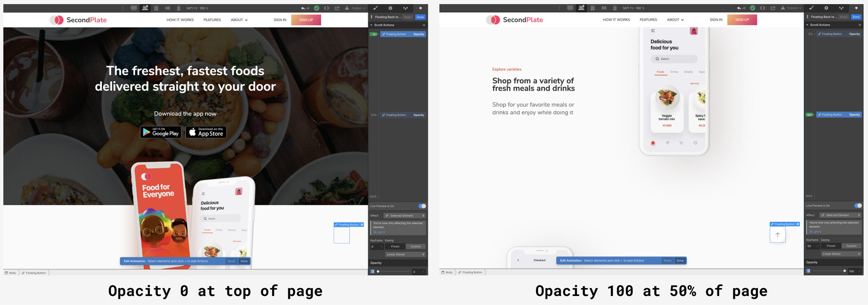
Task: Click Google Play badge in left canvas
Action: click(x=160, y=132)
